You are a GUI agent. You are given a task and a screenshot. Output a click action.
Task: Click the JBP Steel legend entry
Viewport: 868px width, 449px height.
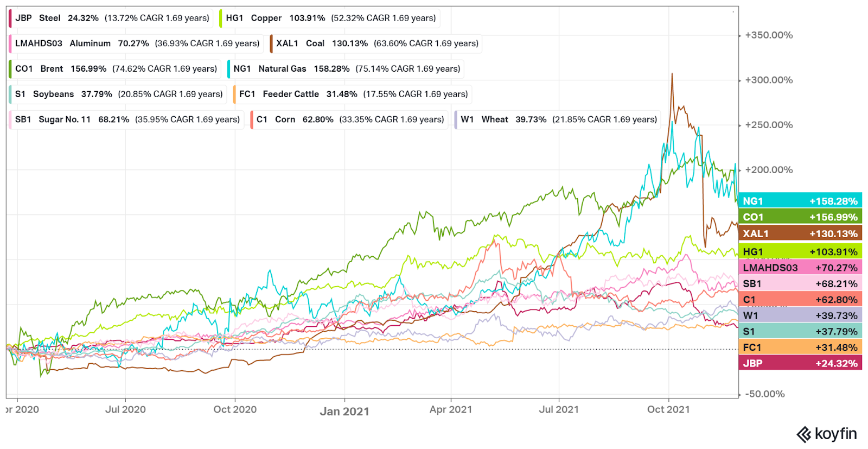[x=110, y=18]
